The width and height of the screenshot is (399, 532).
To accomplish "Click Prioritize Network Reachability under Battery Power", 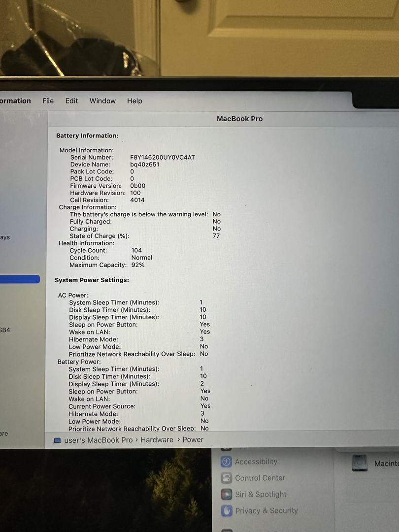I will pos(132,429).
